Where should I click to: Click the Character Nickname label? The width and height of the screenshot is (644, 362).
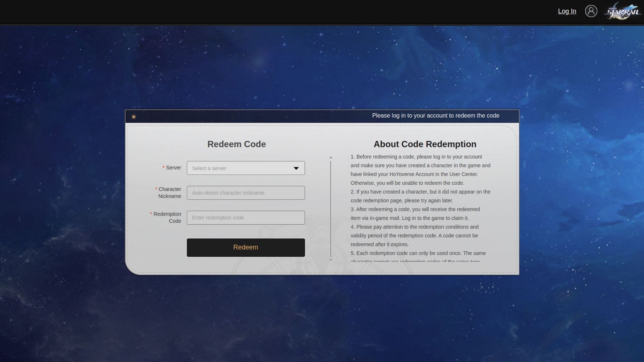(169, 193)
